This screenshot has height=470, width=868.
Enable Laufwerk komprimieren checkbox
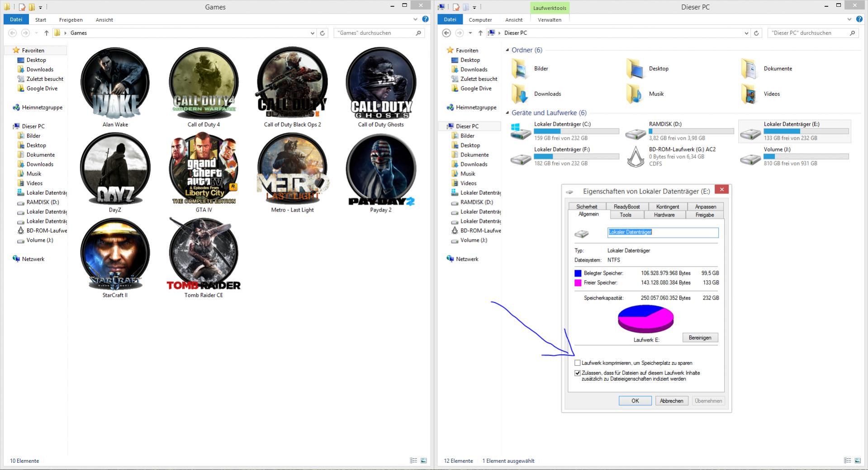tap(577, 363)
